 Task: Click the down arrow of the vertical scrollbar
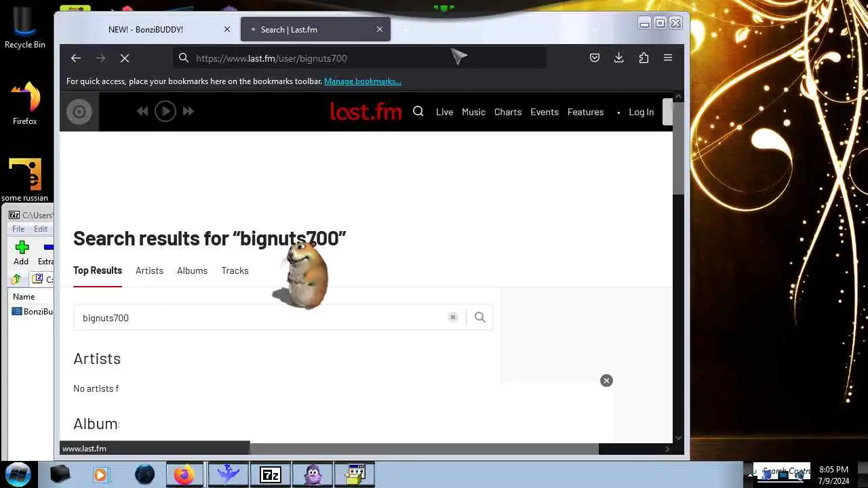[x=678, y=438]
